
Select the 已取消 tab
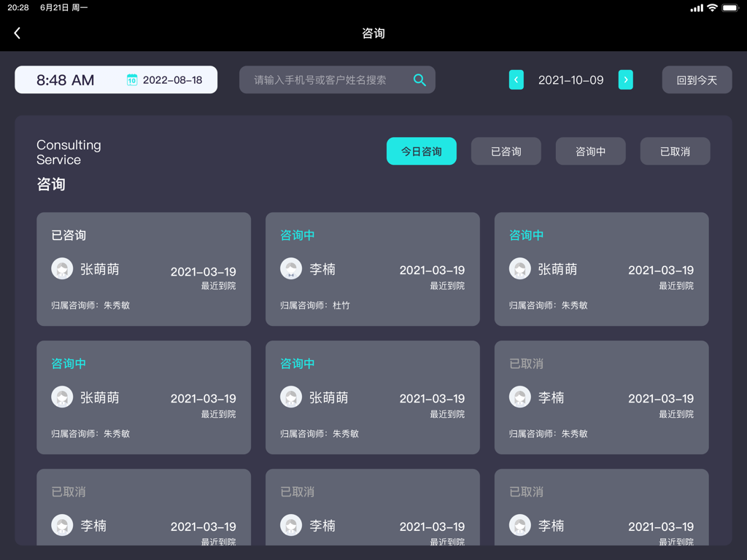675,151
